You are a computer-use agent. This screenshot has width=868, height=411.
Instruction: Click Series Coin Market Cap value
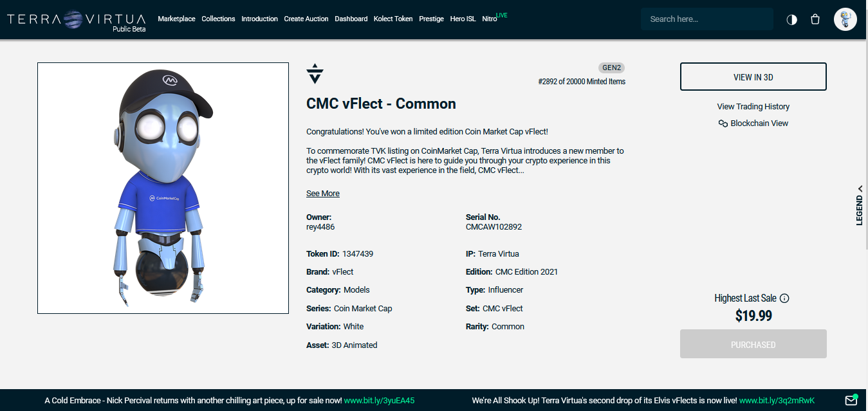(363, 309)
